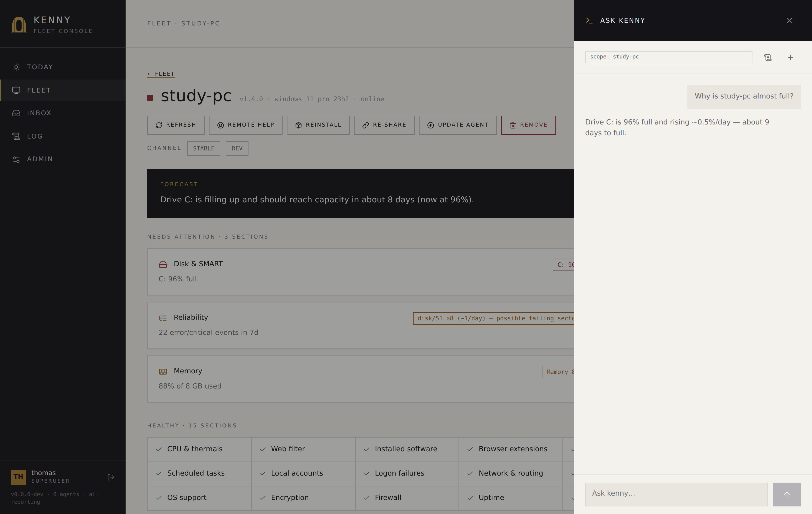Switch channel to Dev
The height and width of the screenshot is (514, 812).
tap(237, 148)
